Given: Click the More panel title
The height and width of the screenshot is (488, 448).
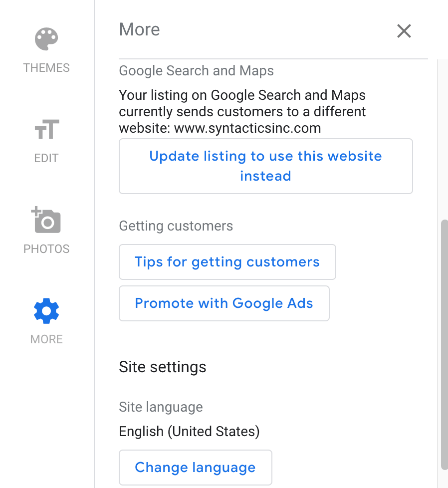Looking at the screenshot, I should point(139,29).
